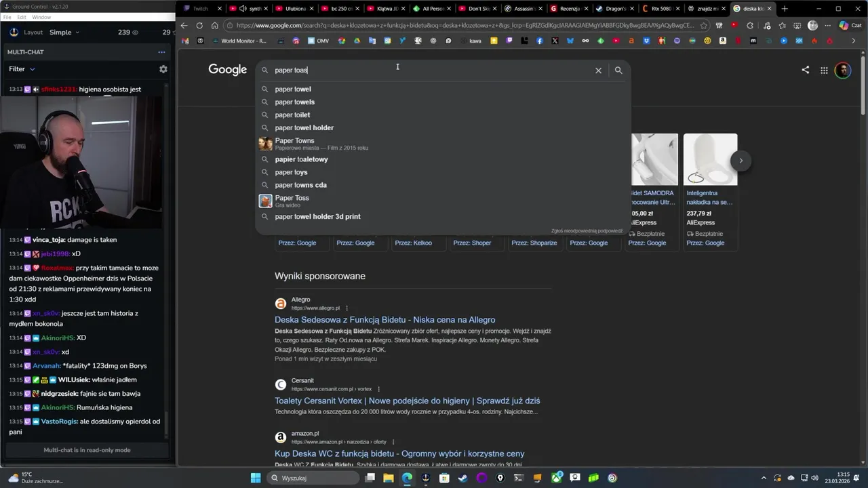
Task: Click the Google logo
Action: [x=228, y=70]
